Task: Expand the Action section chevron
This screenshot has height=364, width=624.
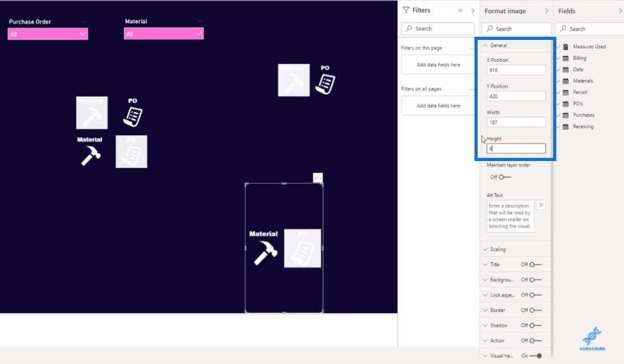Action: click(x=485, y=341)
